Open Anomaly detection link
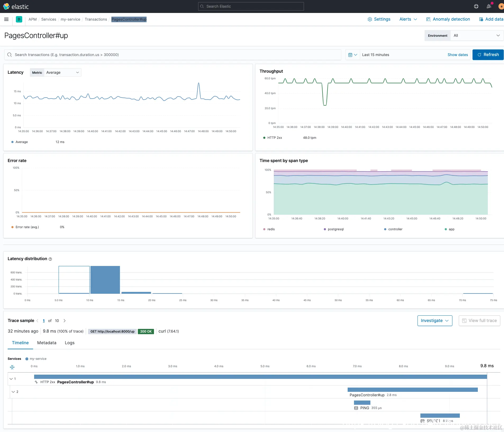The width and height of the screenshot is (504, 432). [x=448, y=19]
